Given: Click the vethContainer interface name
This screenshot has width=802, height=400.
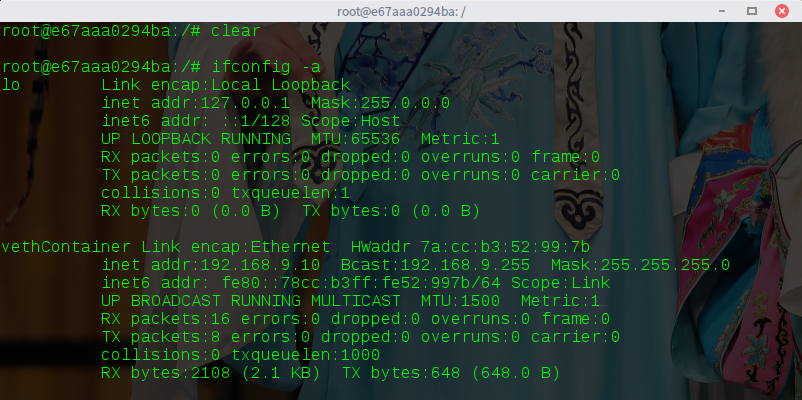Looking at the screenshot, I should click(x=66, y=247).
